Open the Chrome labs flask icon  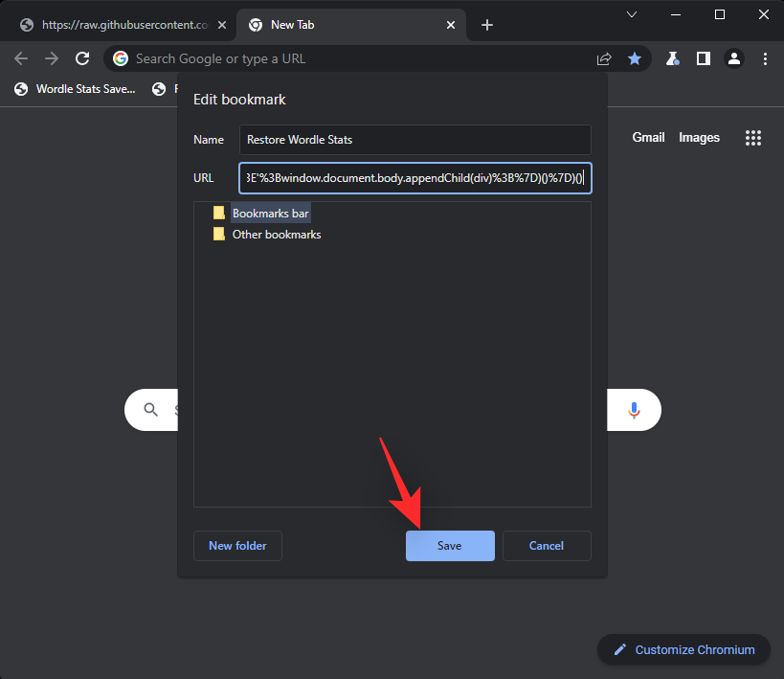673,58
